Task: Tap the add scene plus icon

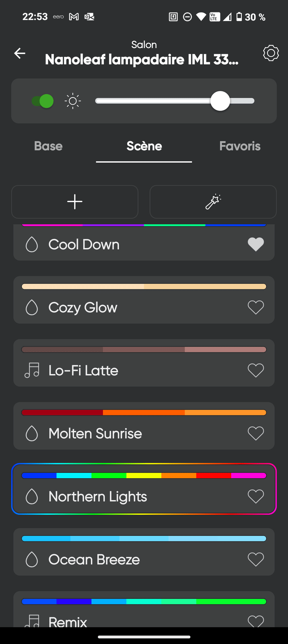Action: 75,202
